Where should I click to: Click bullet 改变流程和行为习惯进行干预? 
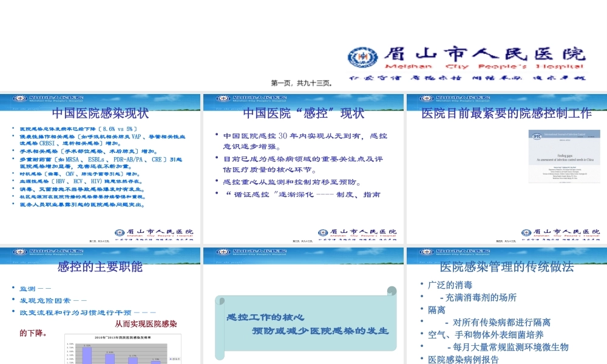(x=88, y=312)
